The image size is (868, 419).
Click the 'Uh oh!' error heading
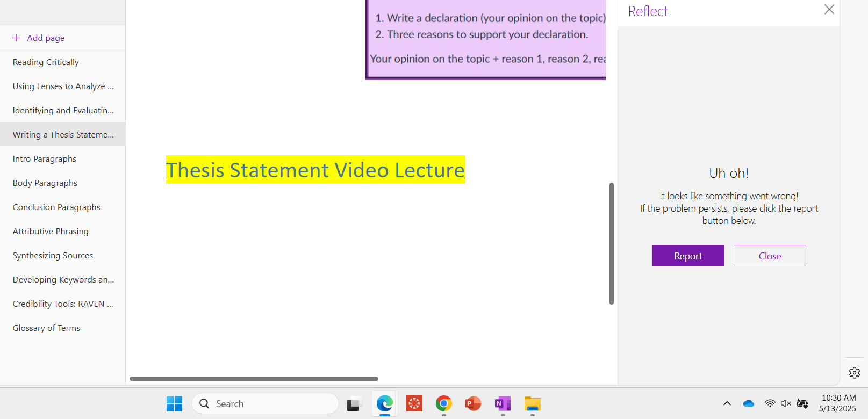(x=729, y=173)
